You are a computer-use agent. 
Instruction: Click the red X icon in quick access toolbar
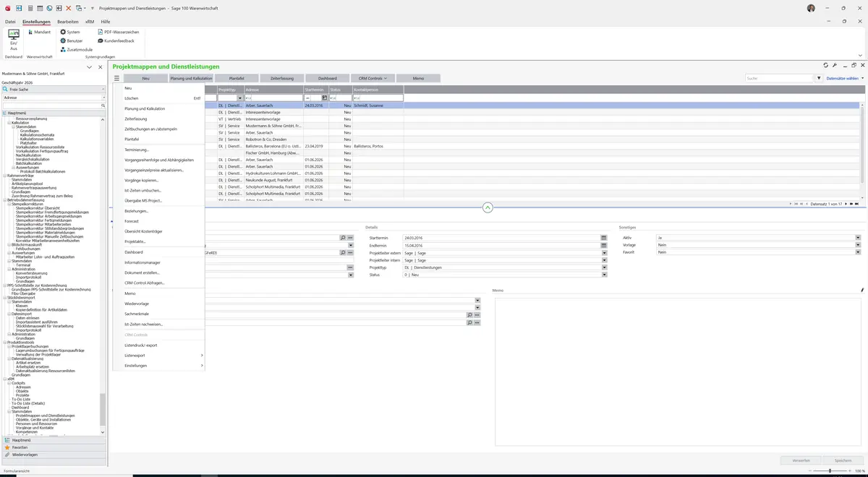69,8
